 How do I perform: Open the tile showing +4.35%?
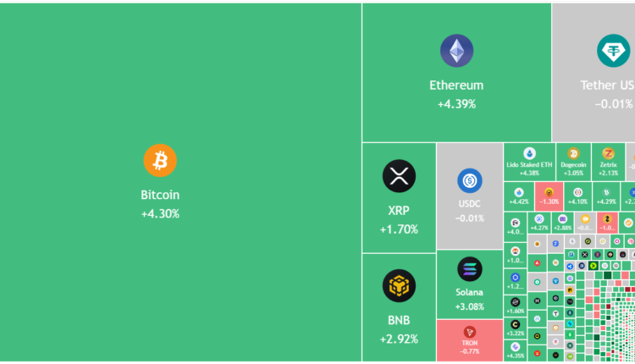(x=516, y=350)
